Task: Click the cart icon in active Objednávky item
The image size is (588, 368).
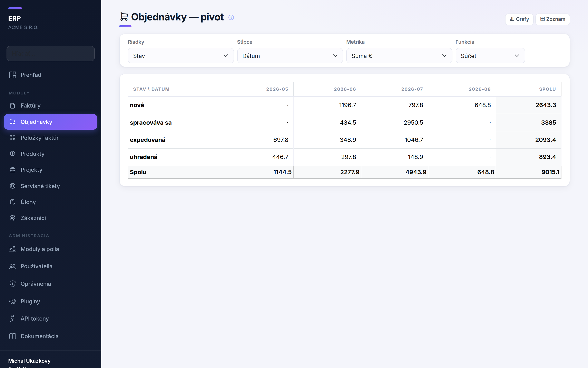Action: click(13, 122)
